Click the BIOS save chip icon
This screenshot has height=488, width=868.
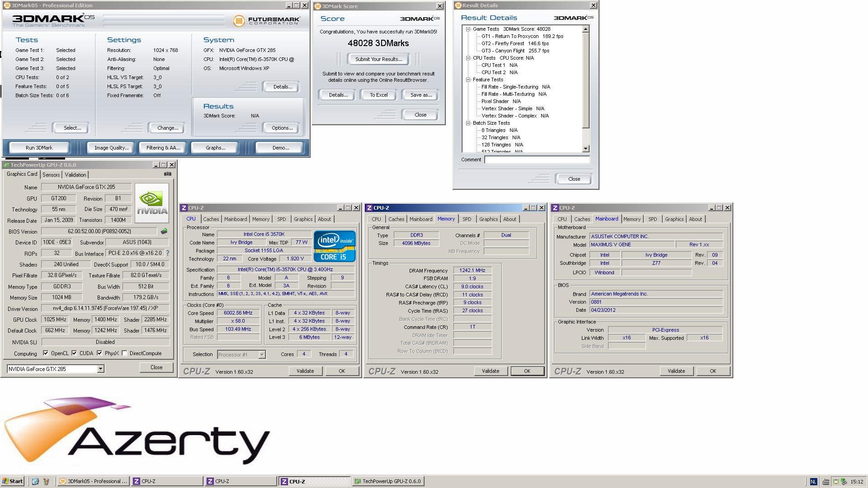pos(164,231)
